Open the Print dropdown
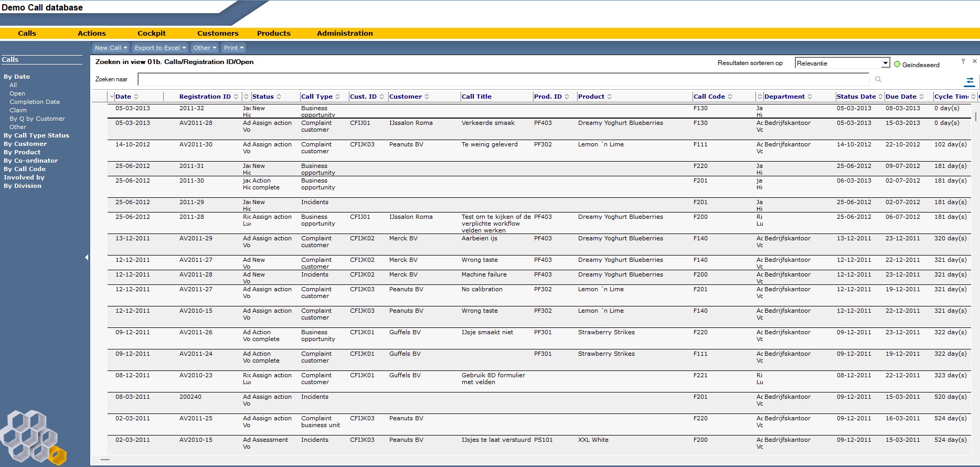This screenshot has width=980, height=467. (233, 48)
